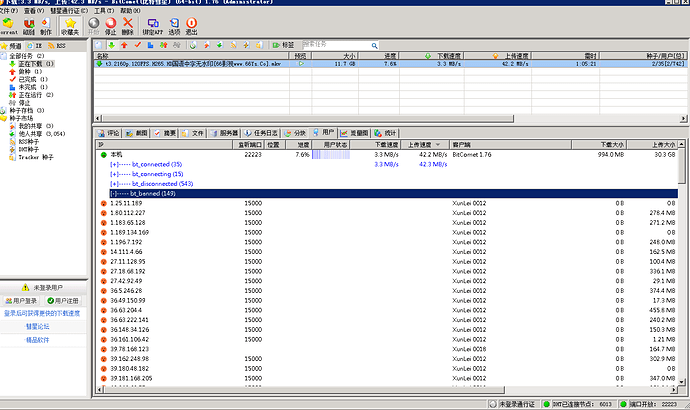Switch to the IE sidebar tab
This screenshot has width=690, height=410.
pyautogui.click(x=35, y=46)
